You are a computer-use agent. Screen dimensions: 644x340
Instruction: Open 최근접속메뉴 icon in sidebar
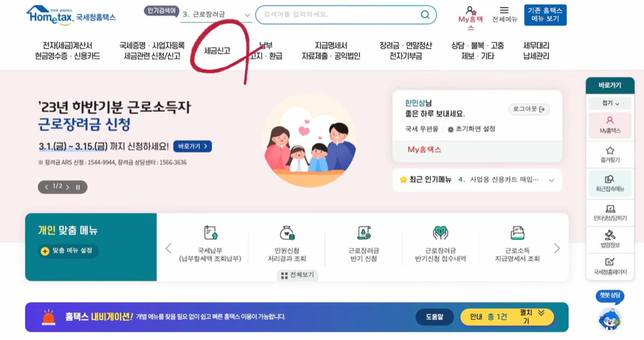click(x=610, y=179)
